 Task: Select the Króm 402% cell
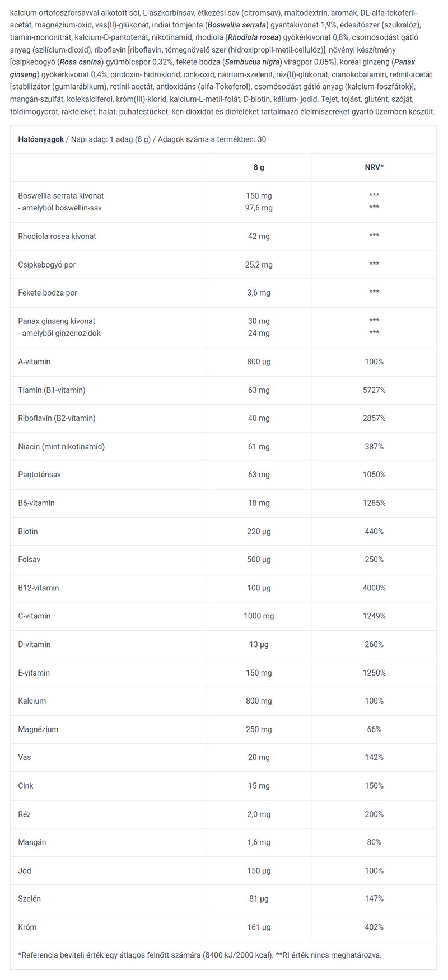tap(374, 927)
